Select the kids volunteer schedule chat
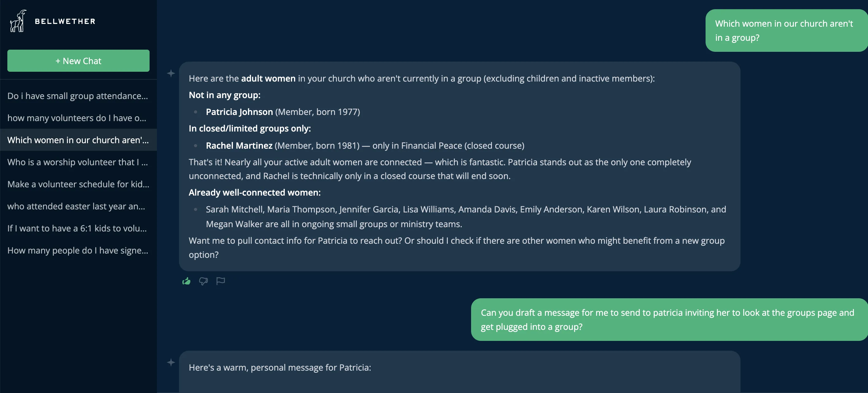This screenshot has width=868, height=393. tap(78, 184)
